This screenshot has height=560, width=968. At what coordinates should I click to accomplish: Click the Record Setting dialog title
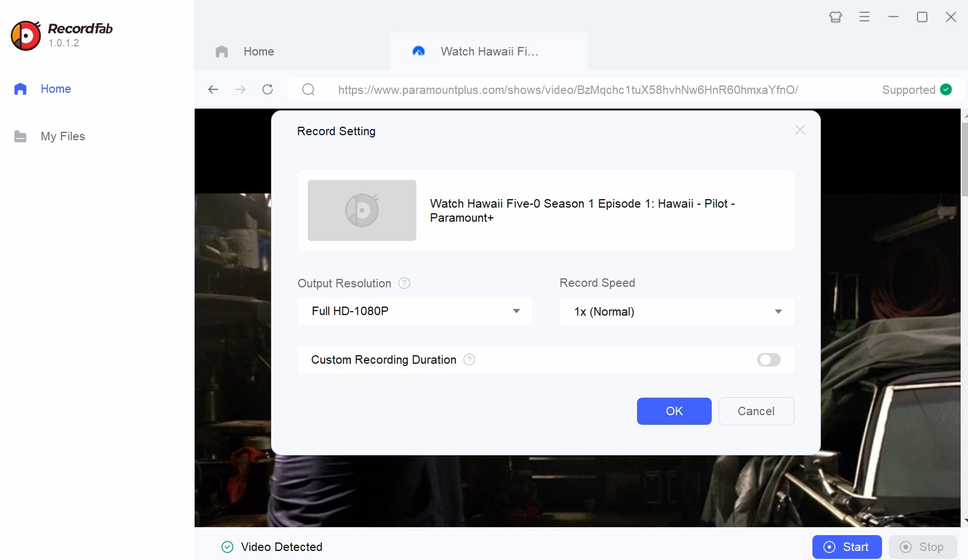(x=336, y=131)
